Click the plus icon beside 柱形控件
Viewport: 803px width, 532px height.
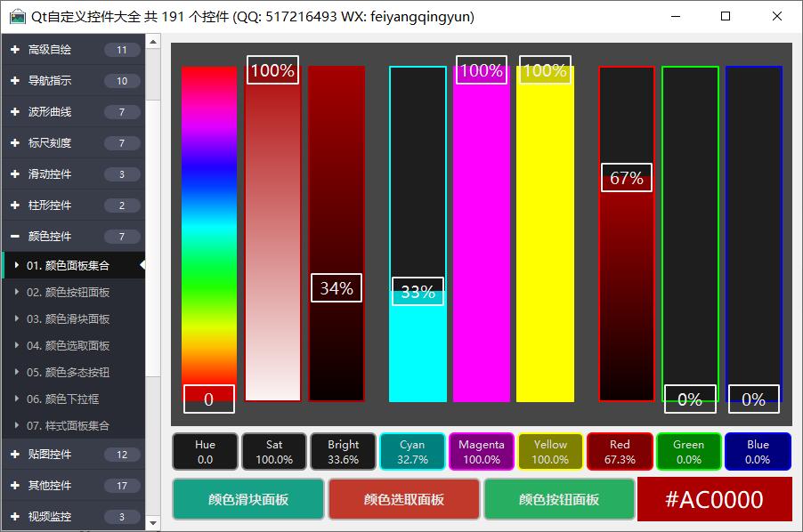[x=15, y=206]
